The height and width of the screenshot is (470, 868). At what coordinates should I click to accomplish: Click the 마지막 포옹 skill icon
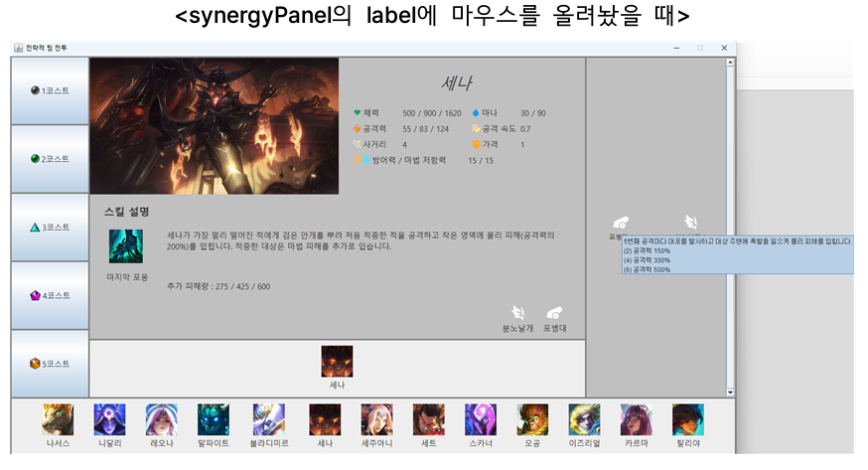click(x=126, y=246)
